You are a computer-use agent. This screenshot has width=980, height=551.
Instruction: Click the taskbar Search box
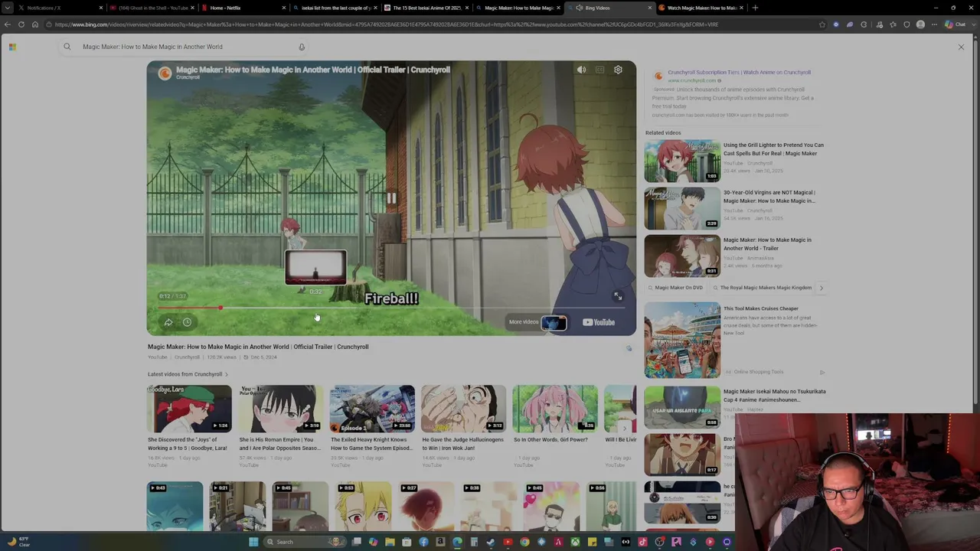305,542
